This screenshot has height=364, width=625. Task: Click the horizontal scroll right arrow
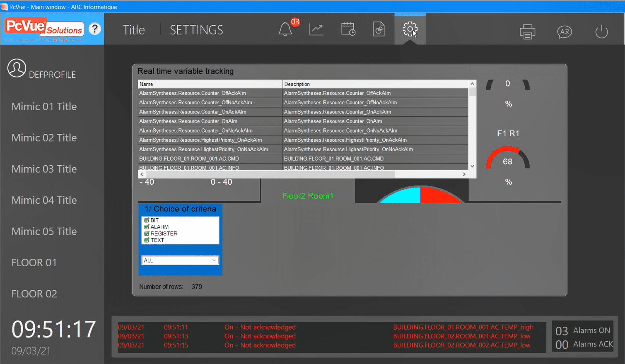point(464,174)
